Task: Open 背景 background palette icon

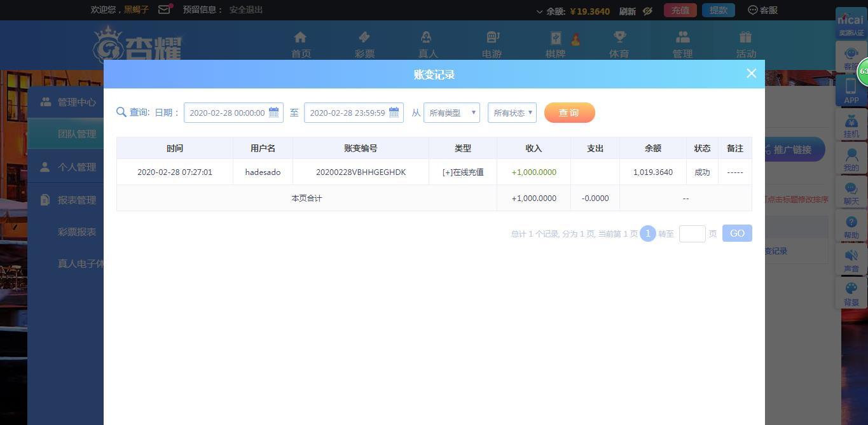Action: tap(851, 293)
